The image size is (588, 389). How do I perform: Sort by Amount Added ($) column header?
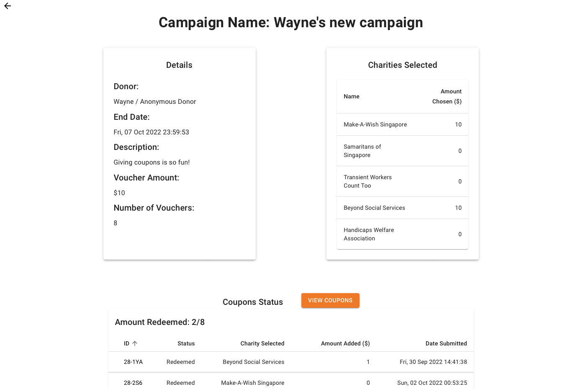pos(345,343)
